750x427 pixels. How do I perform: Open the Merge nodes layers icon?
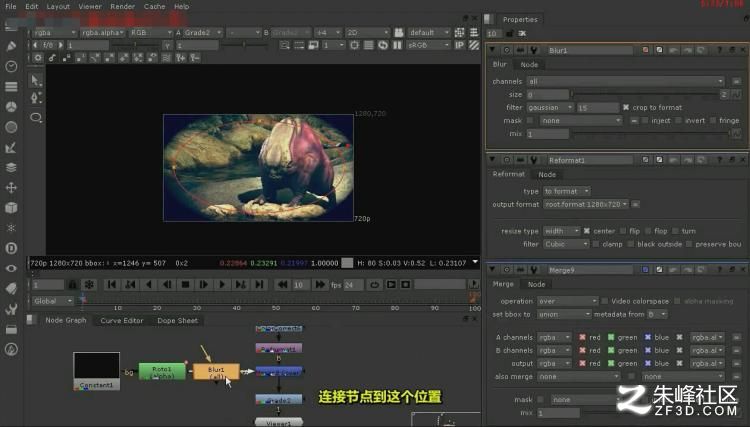click(x=11, y=167)
